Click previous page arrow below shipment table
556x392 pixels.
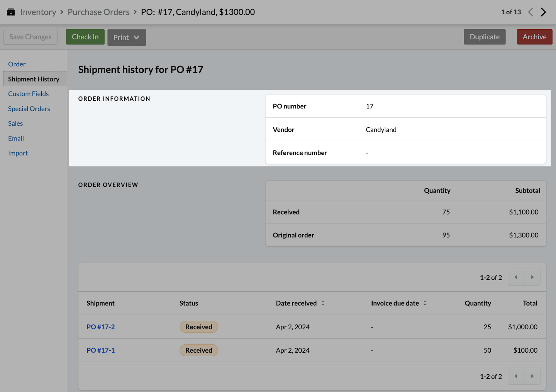click(x=516, y=376)
